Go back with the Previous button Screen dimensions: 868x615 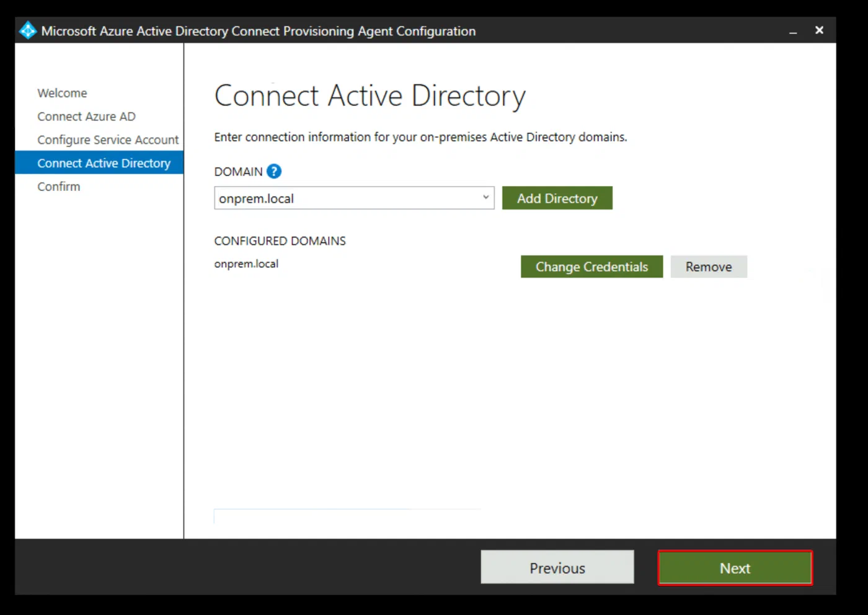pos(557,567)
